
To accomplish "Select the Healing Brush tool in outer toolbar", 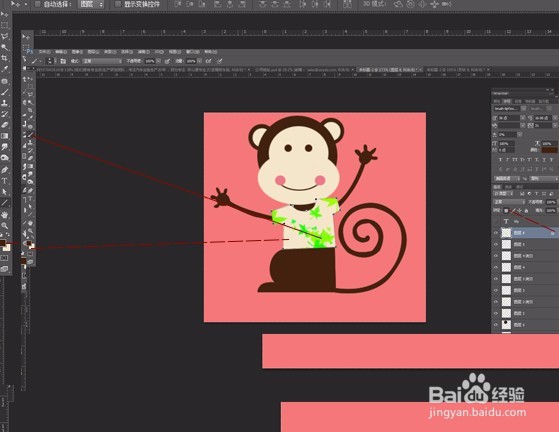I will coord(5,81).
